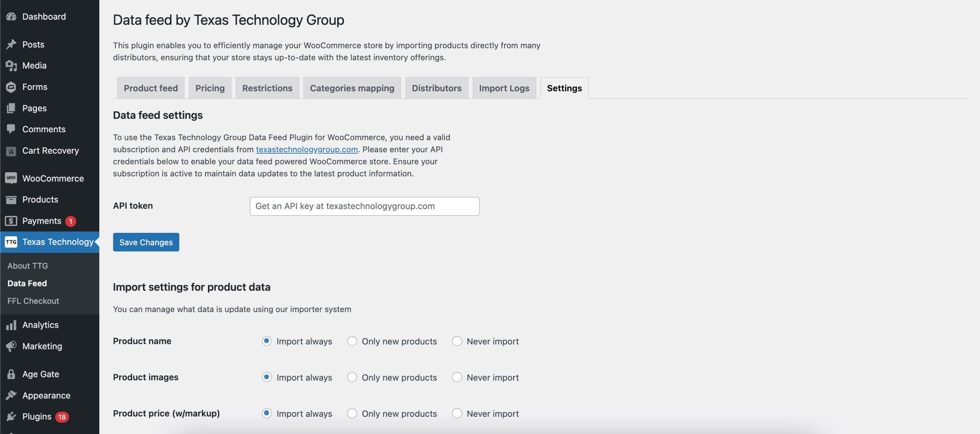Open FFL Checkout submenu item
Viewport: 980px width, 434px height.
pyautogui.click(x=33, y=301)
